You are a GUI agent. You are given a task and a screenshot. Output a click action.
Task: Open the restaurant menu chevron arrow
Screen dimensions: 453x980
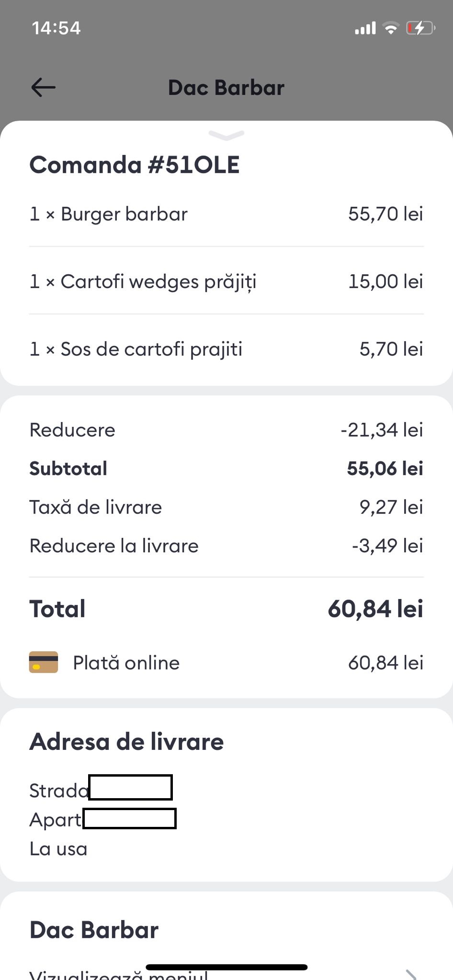(410, 974)
